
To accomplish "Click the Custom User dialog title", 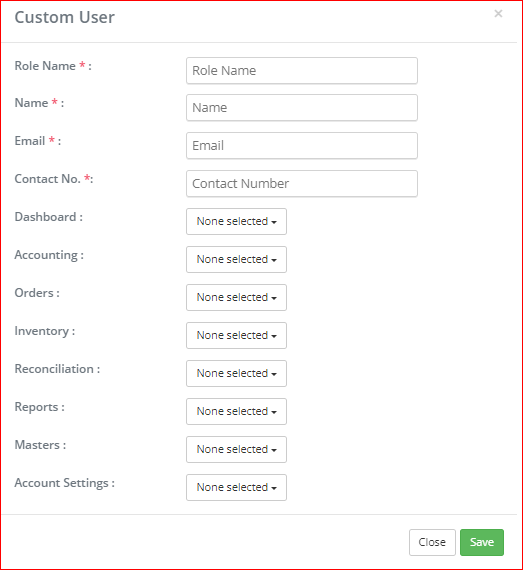I will [x=65, y=17].
